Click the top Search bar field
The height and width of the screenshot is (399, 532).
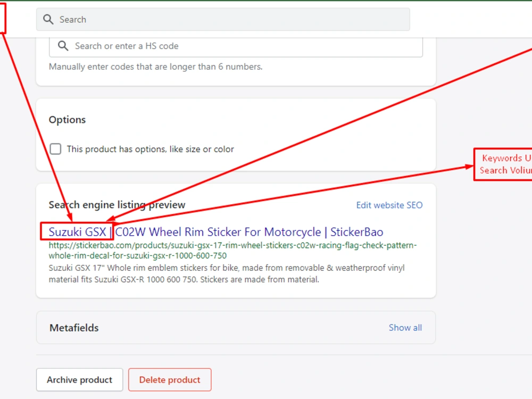pos(223,19)
